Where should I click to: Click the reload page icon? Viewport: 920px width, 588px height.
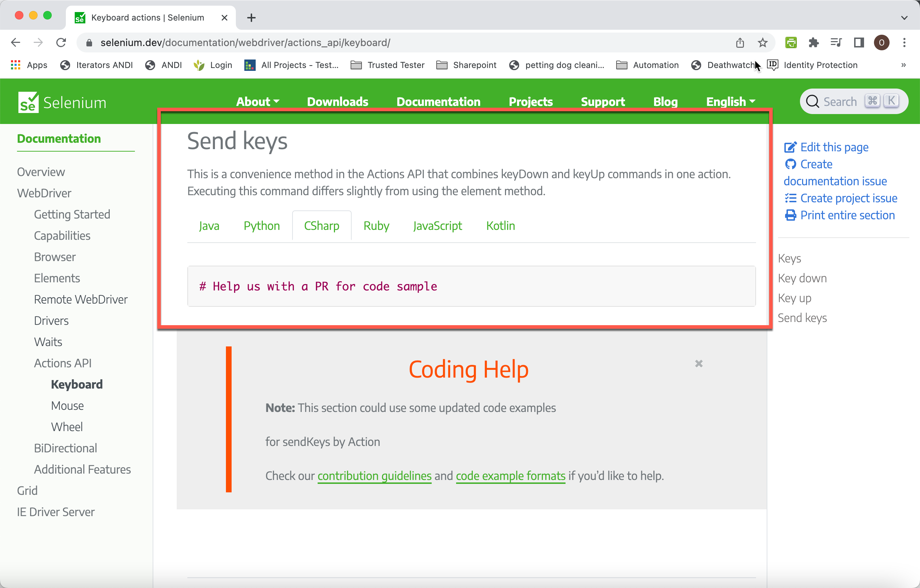pos(61,43)
